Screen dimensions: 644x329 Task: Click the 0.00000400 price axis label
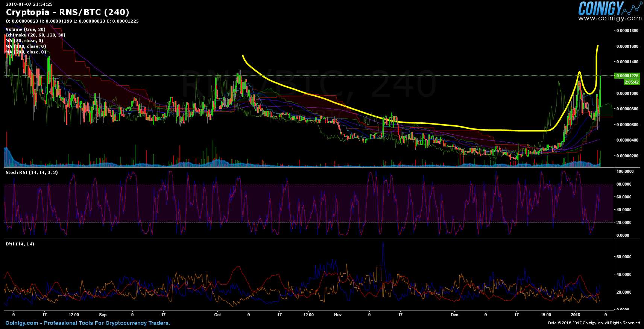point(627,140)
